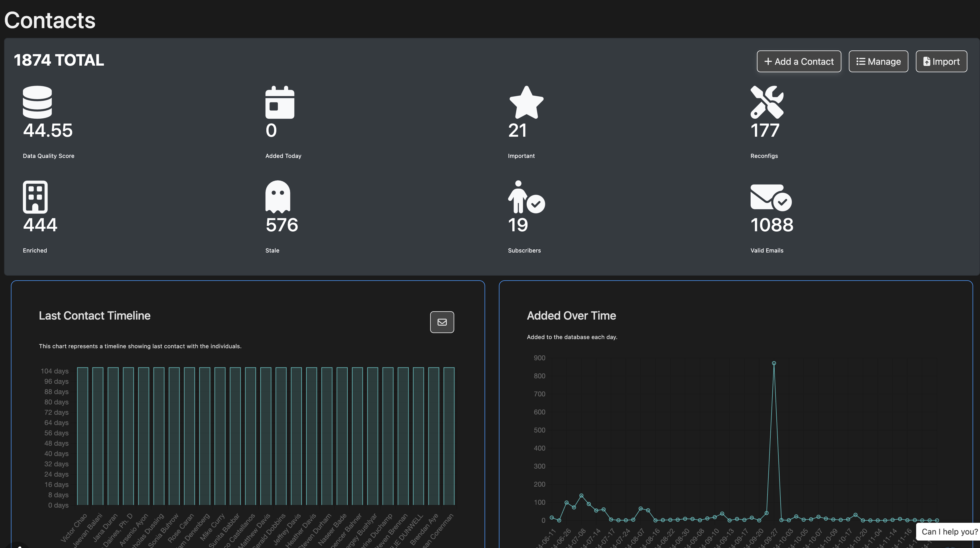Open the 'Can I help you?' chat bubble

[949, 532]
